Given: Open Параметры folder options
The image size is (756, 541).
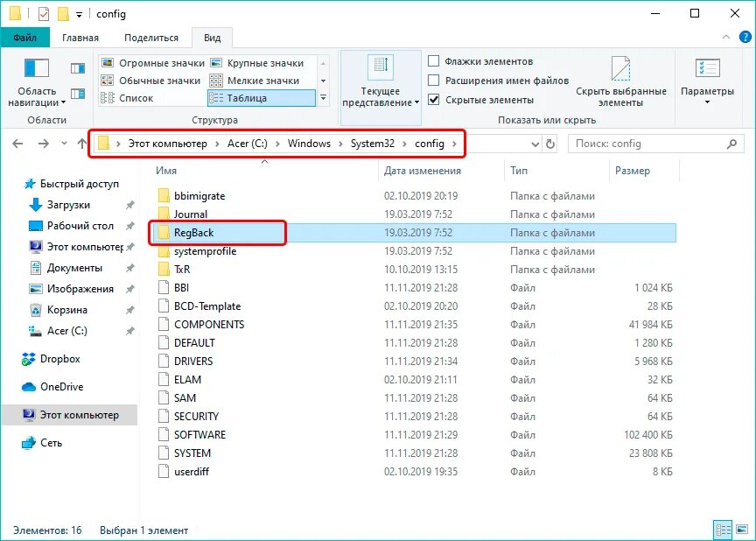Looking at the screenshot, I should tap(707, 81).
